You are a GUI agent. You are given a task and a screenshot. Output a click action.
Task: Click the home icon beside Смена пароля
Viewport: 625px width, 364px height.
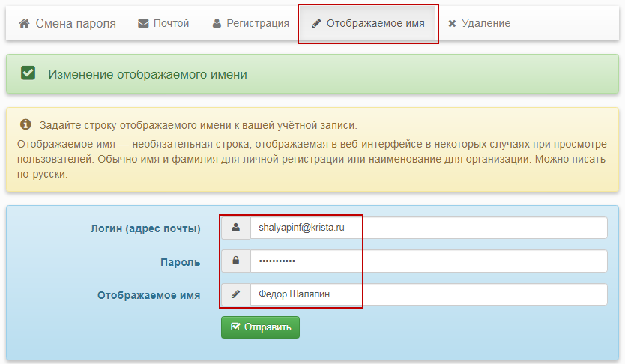click(24, 24)
